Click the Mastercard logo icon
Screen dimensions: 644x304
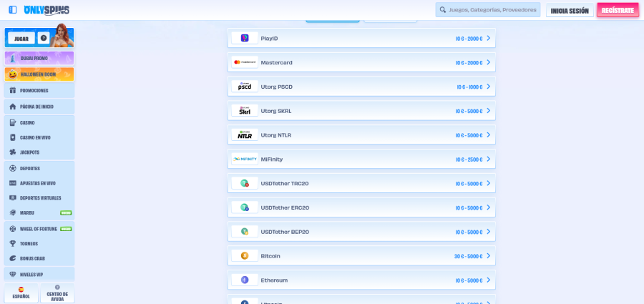(x=245, y=62)
